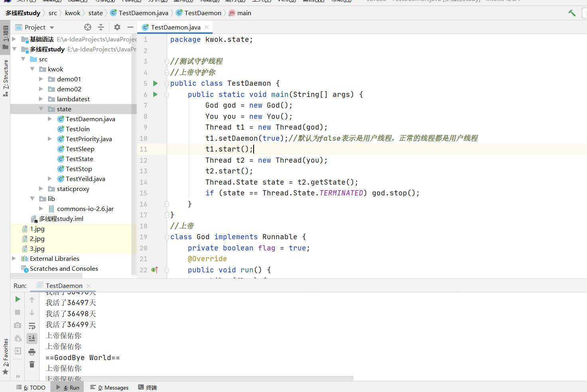Toggle the 1: Project side tab

(x=5, y=37)
